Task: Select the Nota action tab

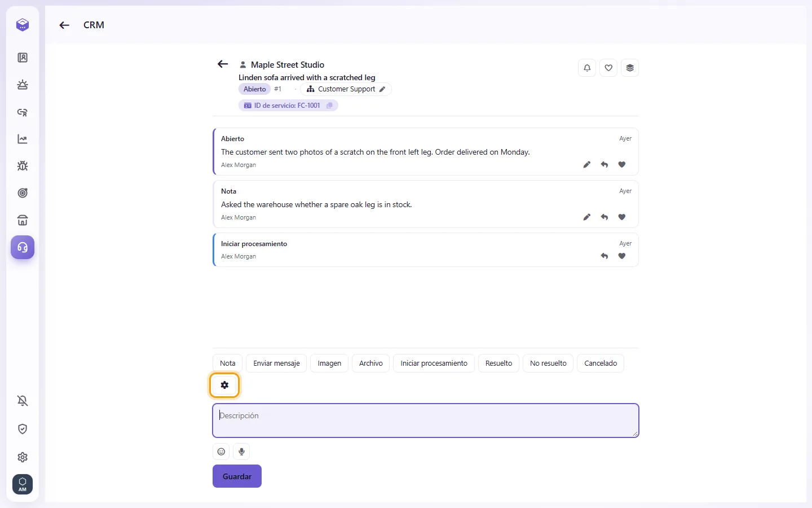Action: pos(228,364)
